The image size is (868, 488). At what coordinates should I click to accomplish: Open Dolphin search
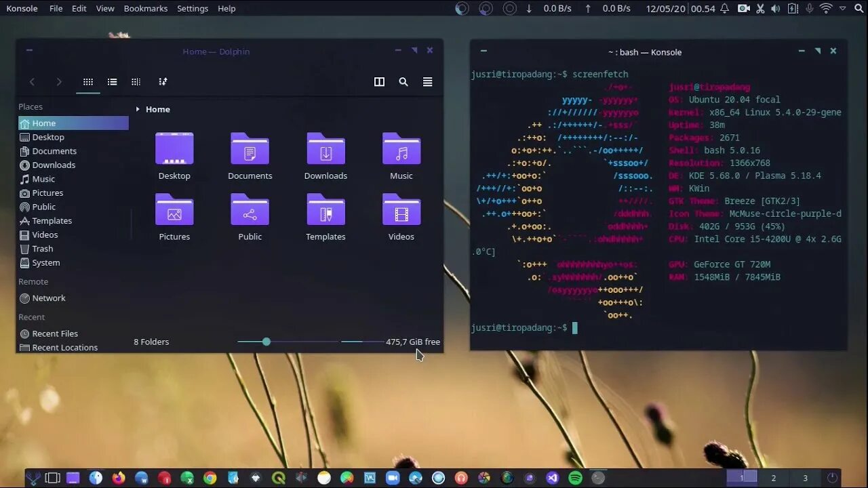[403, 82]
